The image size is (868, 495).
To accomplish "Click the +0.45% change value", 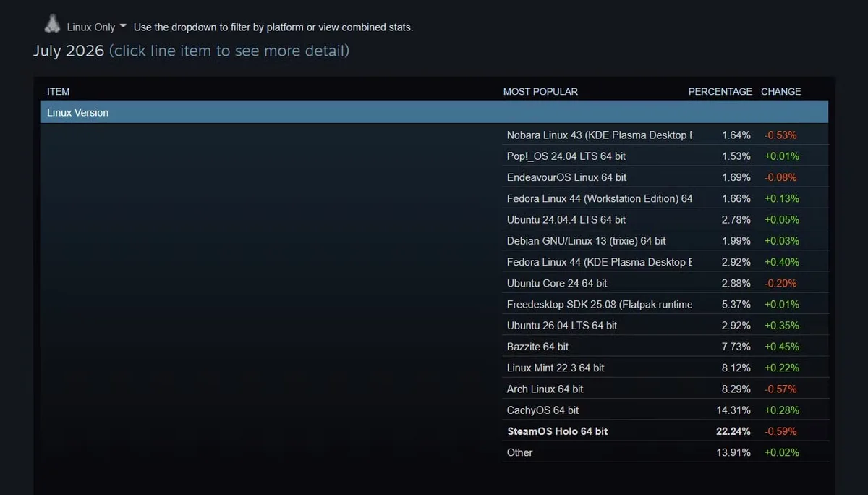I will tap(781, 347).
